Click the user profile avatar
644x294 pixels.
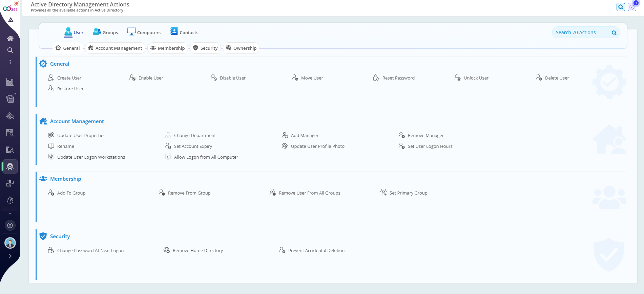(10, 243)
